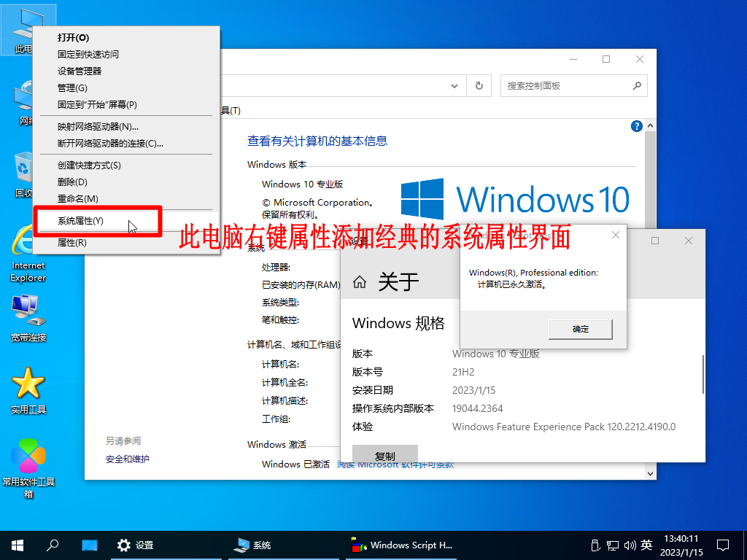Click the System window scrollbar up arrow

coord(650,125)
